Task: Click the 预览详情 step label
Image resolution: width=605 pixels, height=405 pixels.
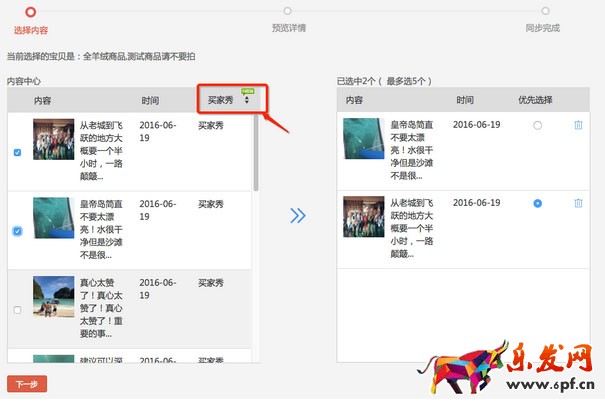Action: (289, 28)
